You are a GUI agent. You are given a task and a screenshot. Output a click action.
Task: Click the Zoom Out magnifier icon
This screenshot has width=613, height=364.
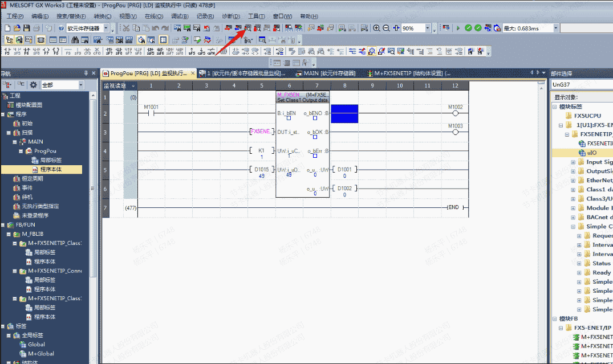coord(386,28)
